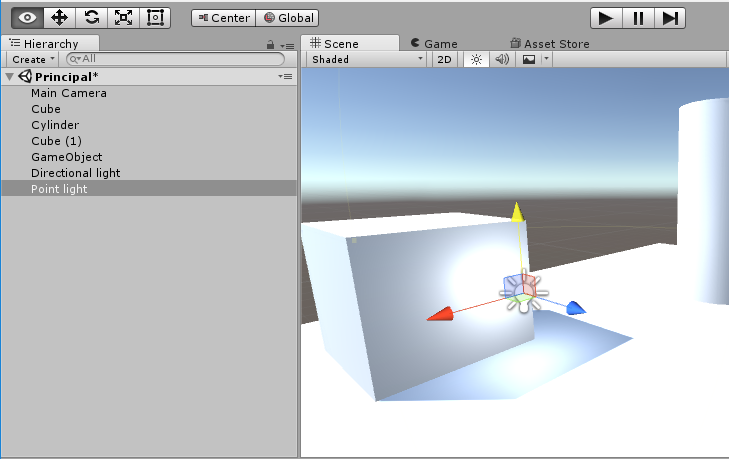Click the Unity scene icon beside Principal
The image size is (729, 459).
[x=25, y=76]
